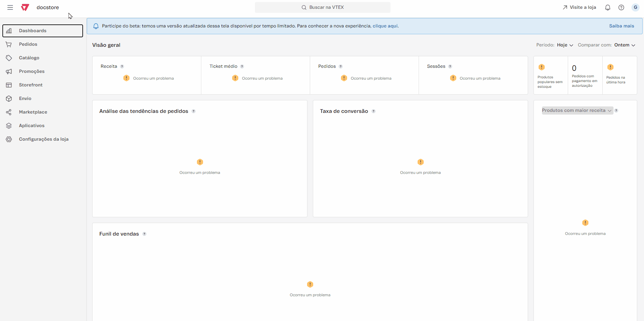This screenshot has width=644, height=321.
Task: Focus the Buscar na VTEX search field
Action: [323, 7]
